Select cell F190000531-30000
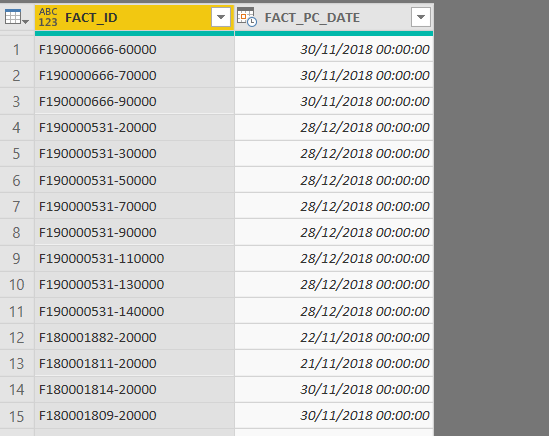549x436 pixels. tap(134, 153)
